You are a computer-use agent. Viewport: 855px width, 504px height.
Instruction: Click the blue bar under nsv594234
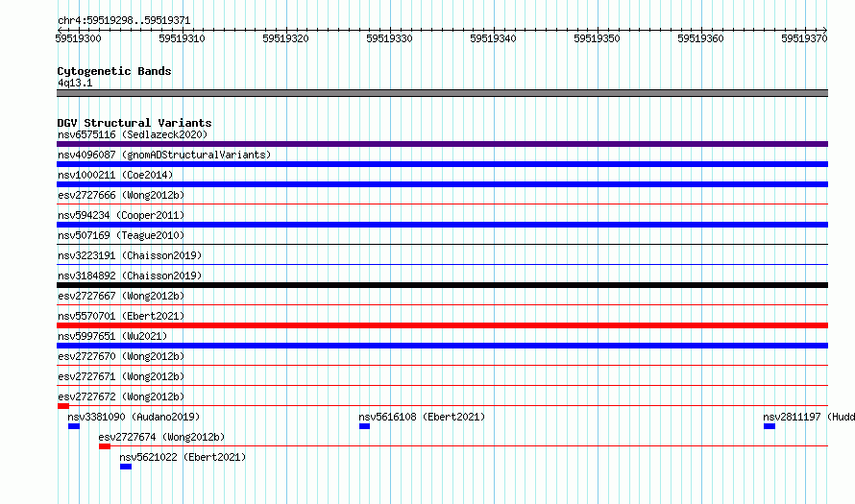[442, 225]
